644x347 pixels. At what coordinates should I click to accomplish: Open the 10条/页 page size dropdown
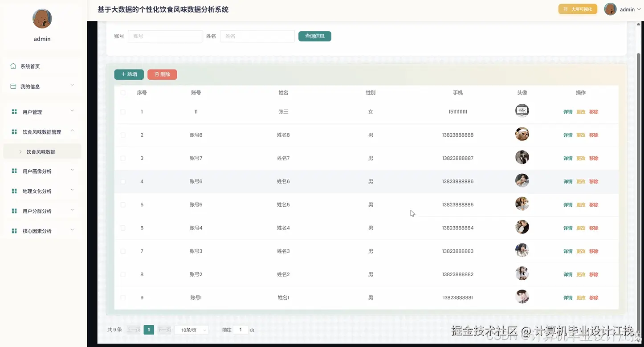192,330
